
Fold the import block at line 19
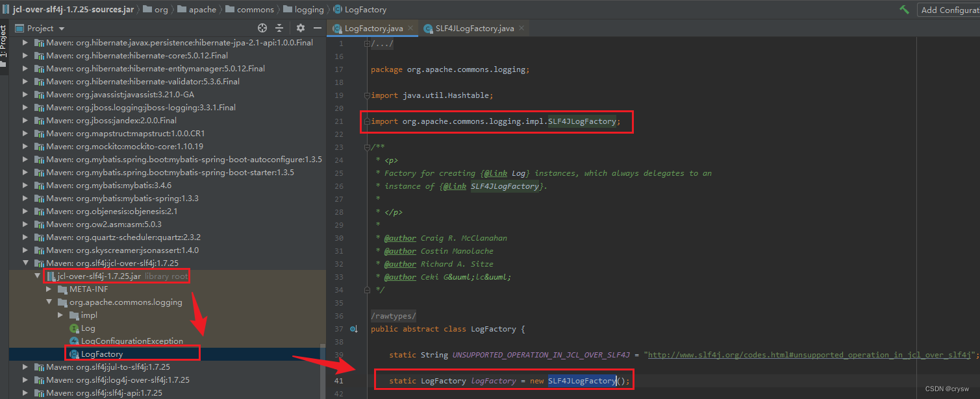(368, 95)
